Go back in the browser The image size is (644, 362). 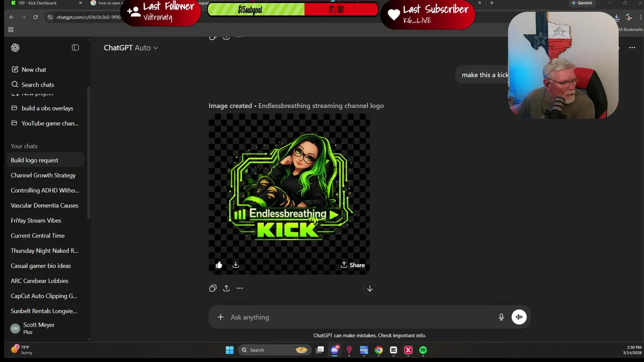(12, 17)
